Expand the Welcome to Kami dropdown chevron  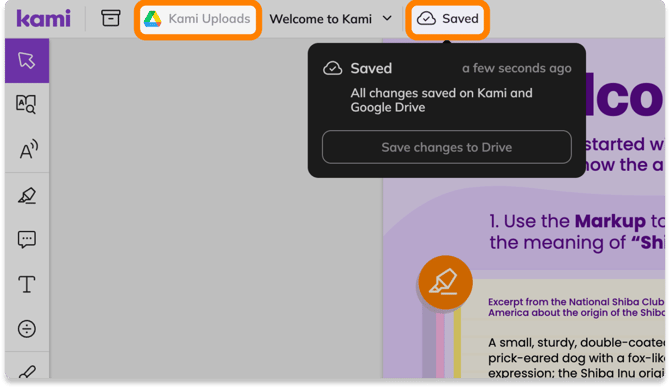[387, 18]
